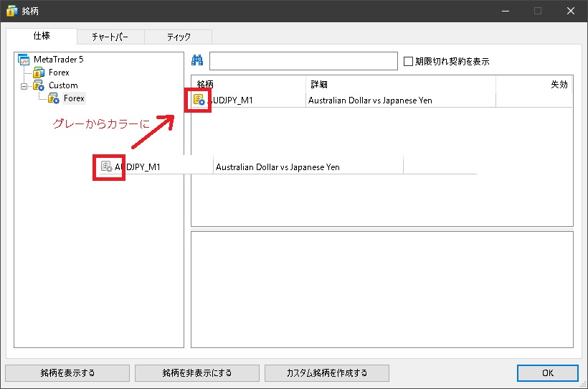Click the カスタム銘柄を作成する button

coord(326,373)
